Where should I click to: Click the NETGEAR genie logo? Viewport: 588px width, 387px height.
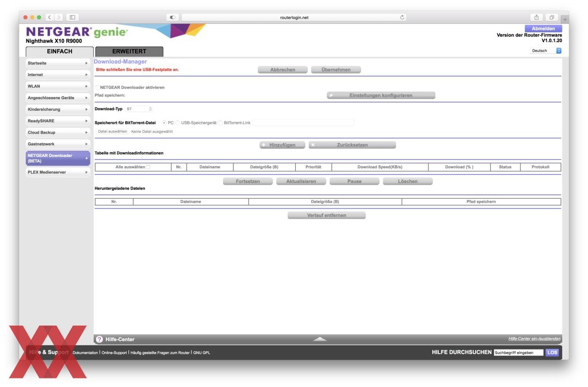77,32
